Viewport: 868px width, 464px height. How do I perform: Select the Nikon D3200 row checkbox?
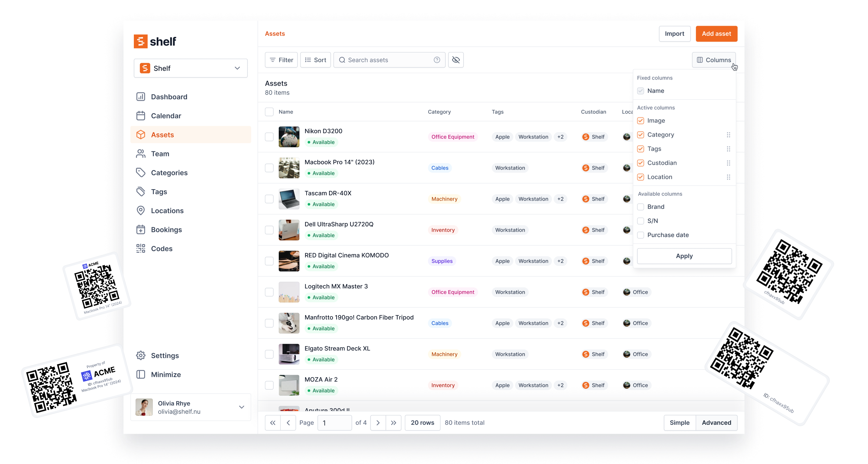pyautogui.click(x=269, y=137)
